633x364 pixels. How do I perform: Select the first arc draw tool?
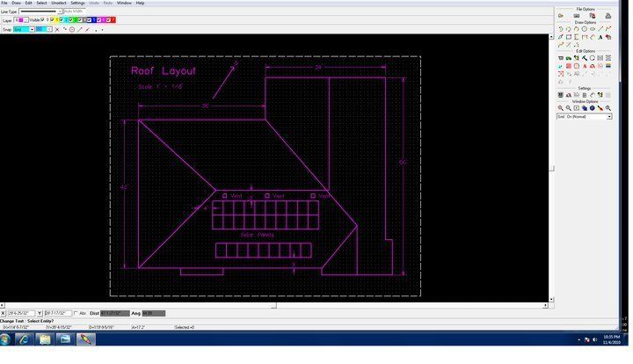coord(561,29)
